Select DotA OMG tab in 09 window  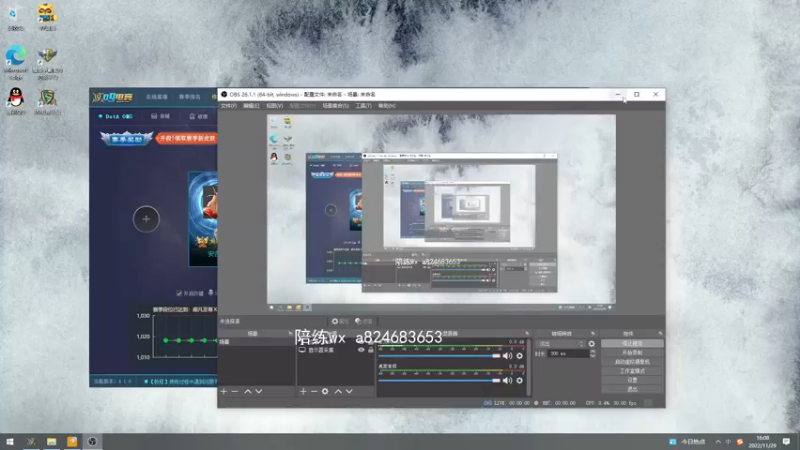(116, 116)
